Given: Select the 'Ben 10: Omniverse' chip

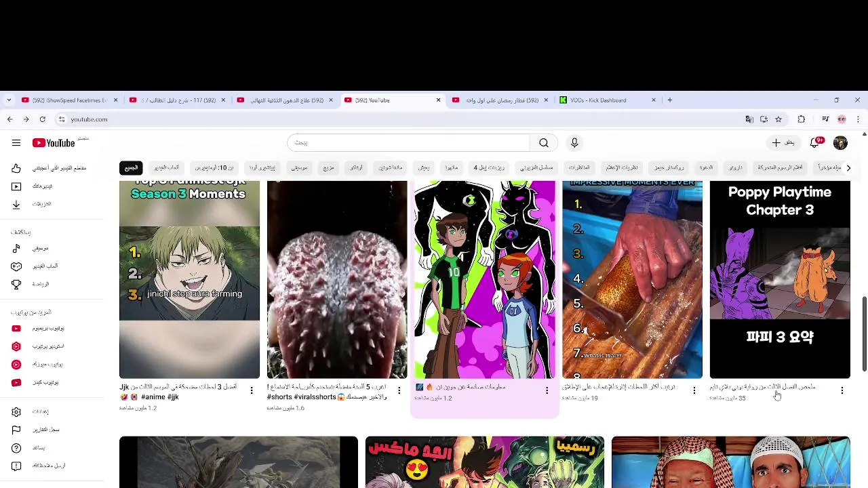Looking at the screenshot, I should point(214,167).
